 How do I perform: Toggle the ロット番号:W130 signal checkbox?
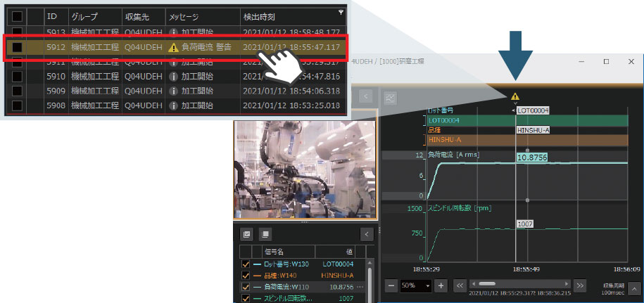click(246, 264)
